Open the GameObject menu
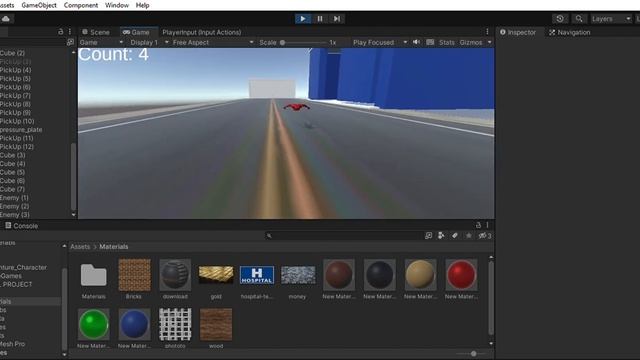The width and height of the screenshot is (640, 360). coord(39,5)
